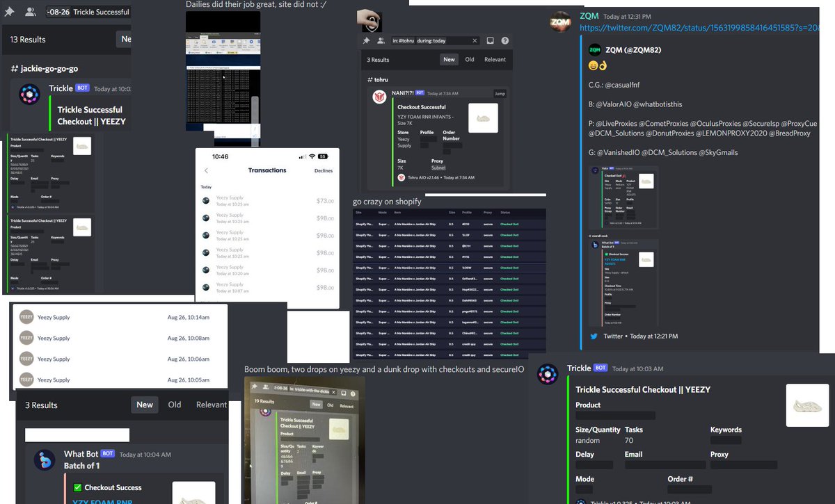Click the BOT badge next to Trickle at 10:03 AM
The width and height of the screenshot is (835, 504).
pyautogui.click(x=601, y=368)
